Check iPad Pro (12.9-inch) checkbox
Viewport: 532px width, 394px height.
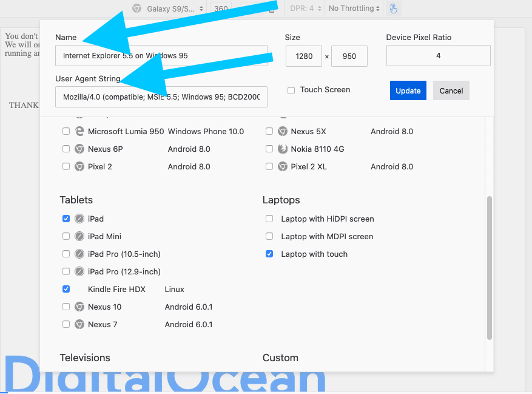click(x=66, y=271)
